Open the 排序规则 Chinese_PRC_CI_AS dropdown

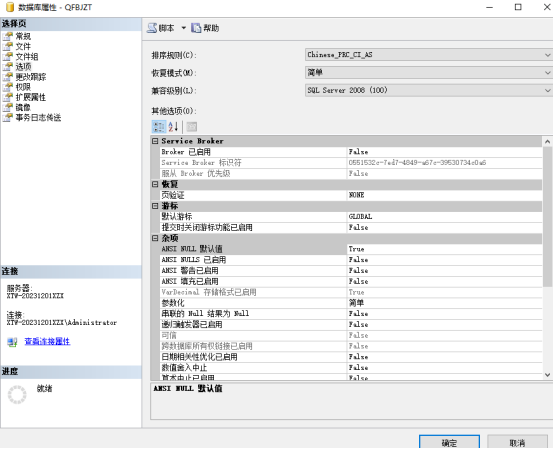coord(429,55)
